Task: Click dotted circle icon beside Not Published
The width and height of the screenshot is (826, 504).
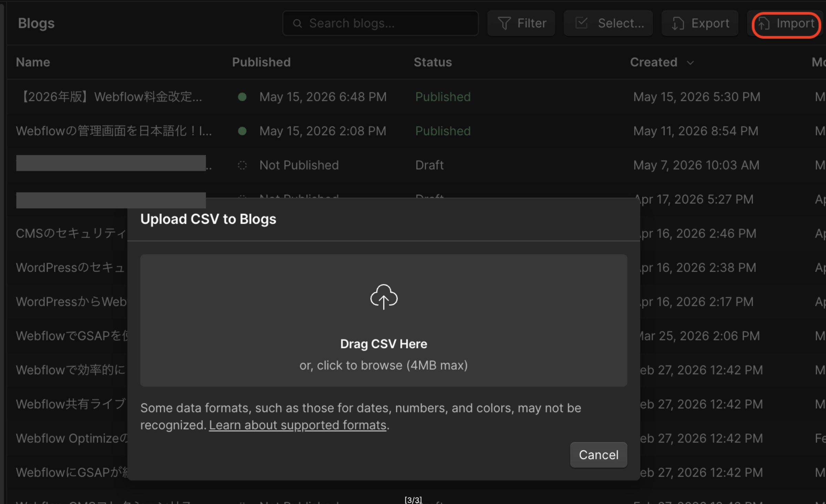Action: [242, 165]
